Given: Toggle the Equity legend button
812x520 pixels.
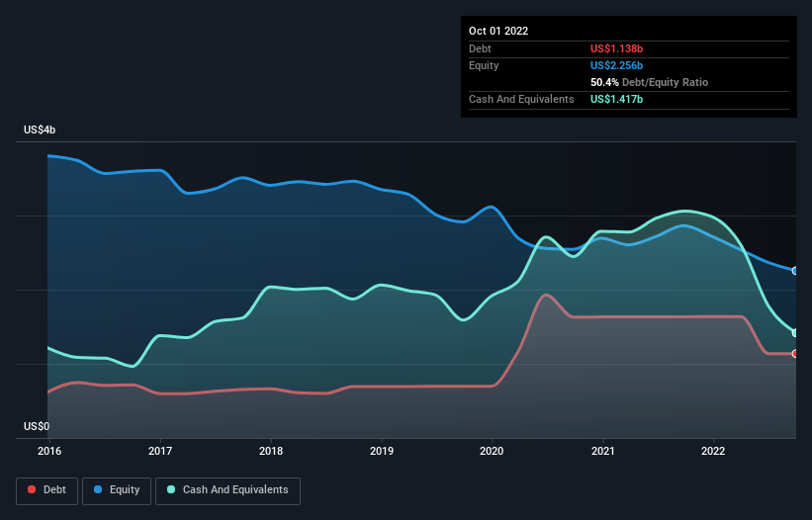Looking at the screenshot, I should pyautogui.click(x=117, y=490).
